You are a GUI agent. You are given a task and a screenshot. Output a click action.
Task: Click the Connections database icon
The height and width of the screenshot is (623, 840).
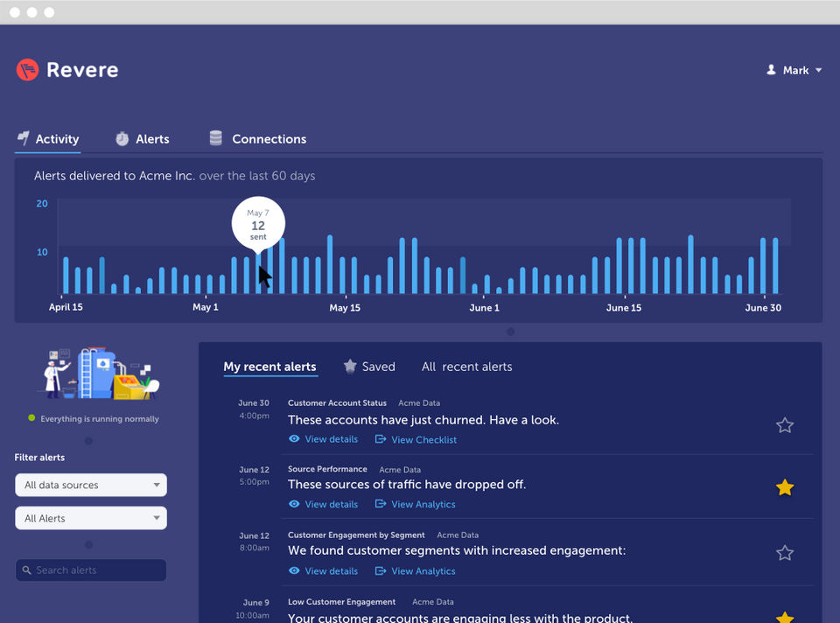[215, 138]
